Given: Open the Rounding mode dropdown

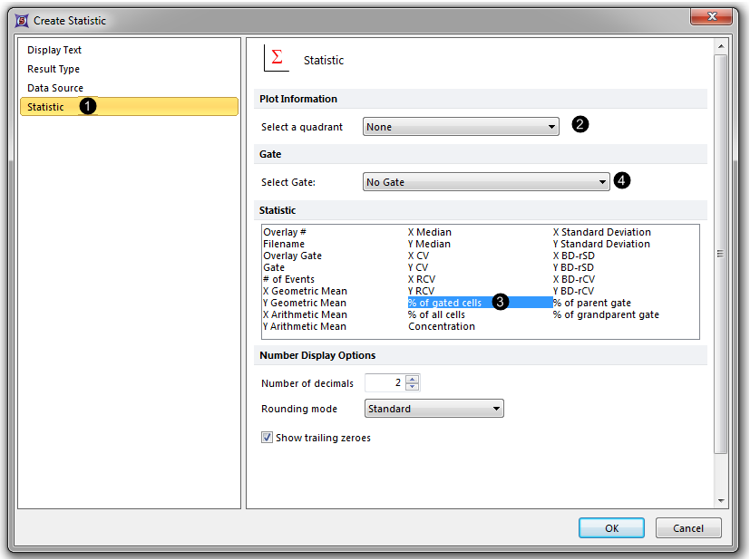Looking at the screenshot, I should click(433, 409).
